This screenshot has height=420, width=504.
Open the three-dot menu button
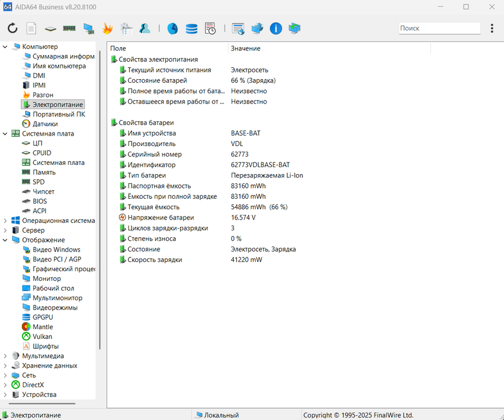point(492,28)
